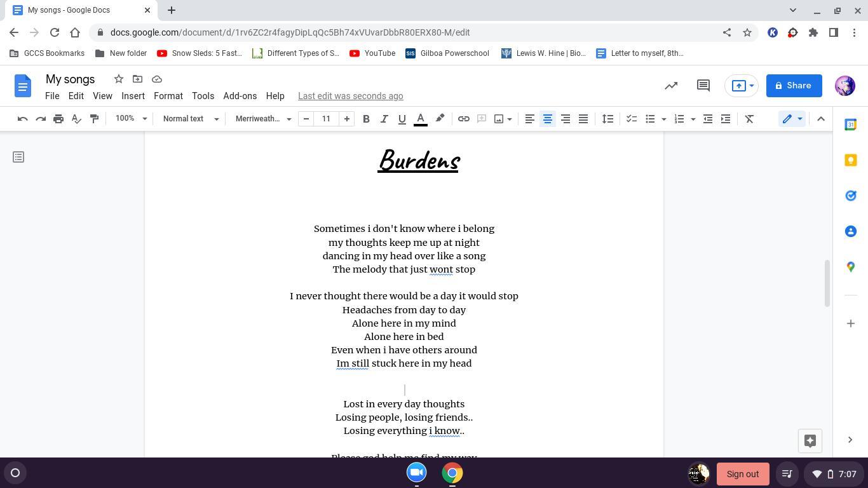Open the zoom level dropdown
This screenshot has width=868, height=488.
click(131, 119)
